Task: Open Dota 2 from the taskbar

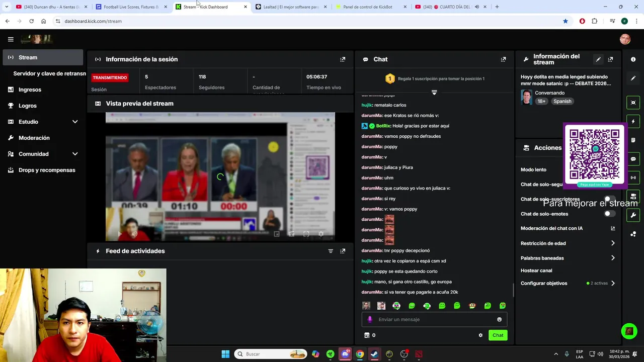Action: point(419,354)
